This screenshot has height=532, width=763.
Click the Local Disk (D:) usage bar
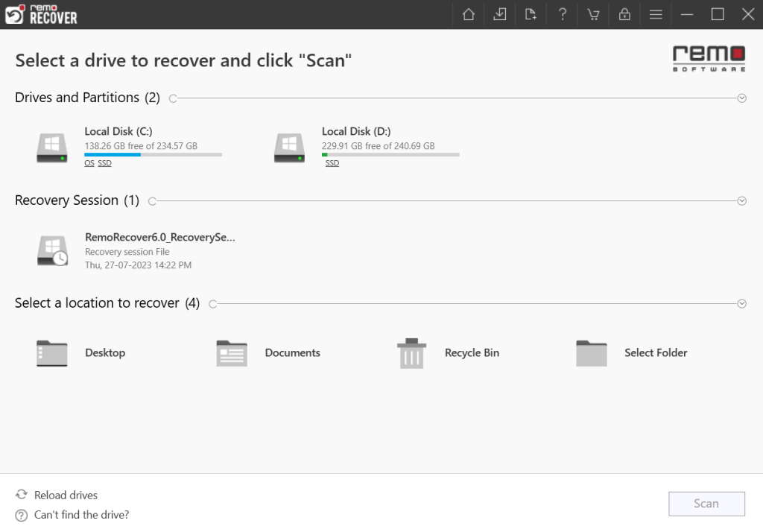point(390,155)
